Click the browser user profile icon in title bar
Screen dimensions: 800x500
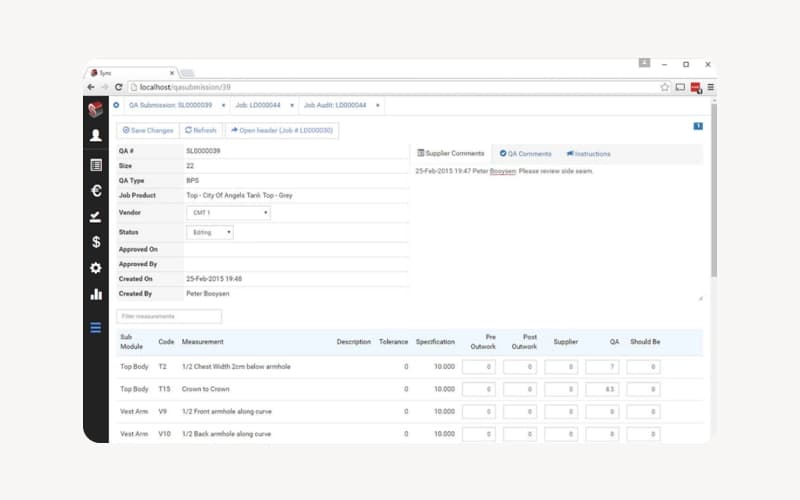[644, 63]
